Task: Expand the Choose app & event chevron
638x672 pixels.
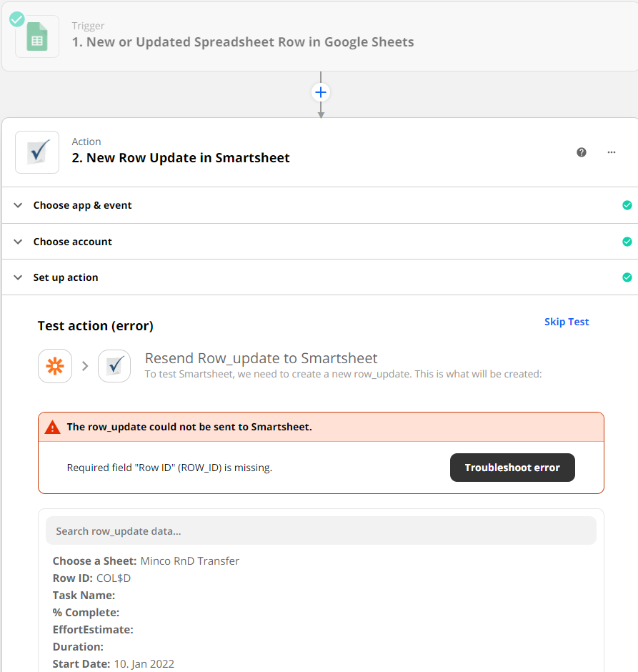Action: 18,205
